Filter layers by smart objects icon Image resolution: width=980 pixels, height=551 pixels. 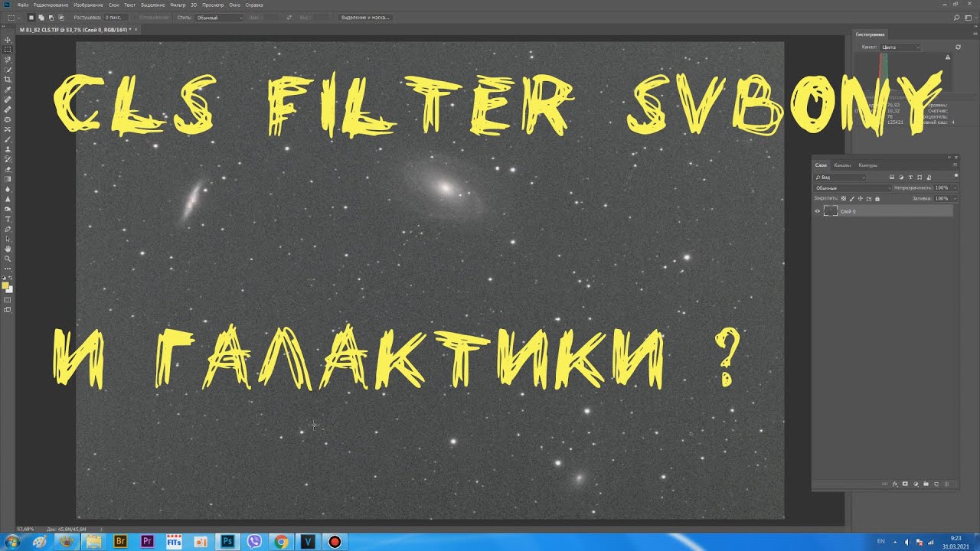(929, 178)
